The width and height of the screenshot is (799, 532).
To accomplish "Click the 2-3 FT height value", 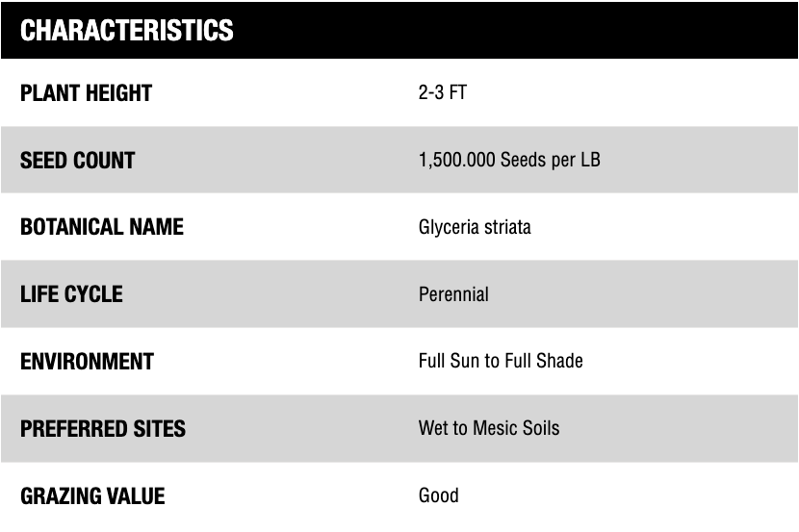I will click(442, 93).
